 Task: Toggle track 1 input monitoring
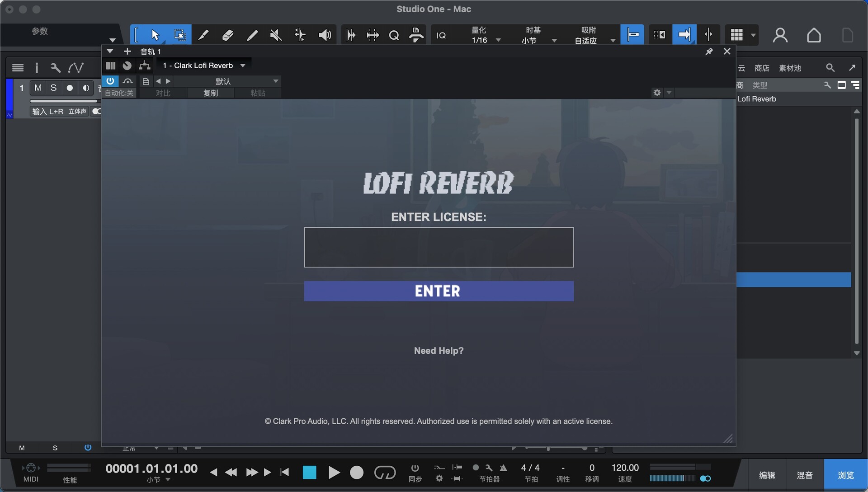[85, 88]
